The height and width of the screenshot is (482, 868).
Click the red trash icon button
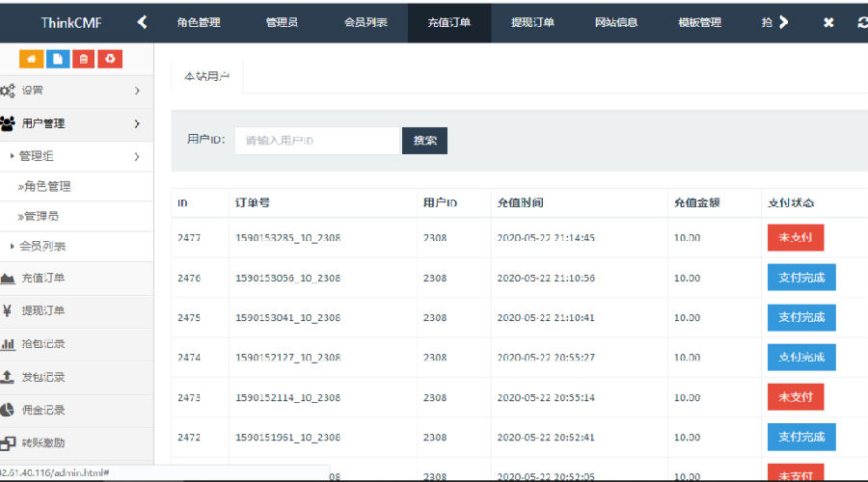[84, 59]
